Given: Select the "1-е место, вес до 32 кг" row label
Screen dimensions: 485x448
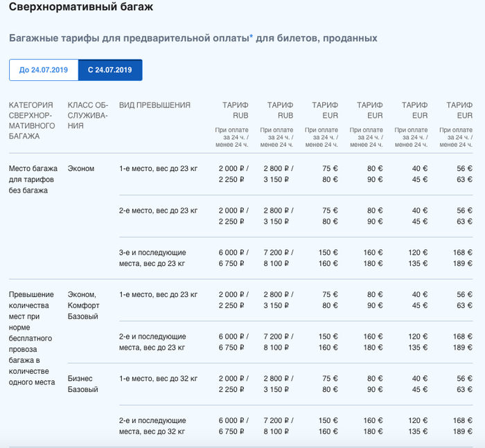Looking at the screenshot, I should pos(158,379).
